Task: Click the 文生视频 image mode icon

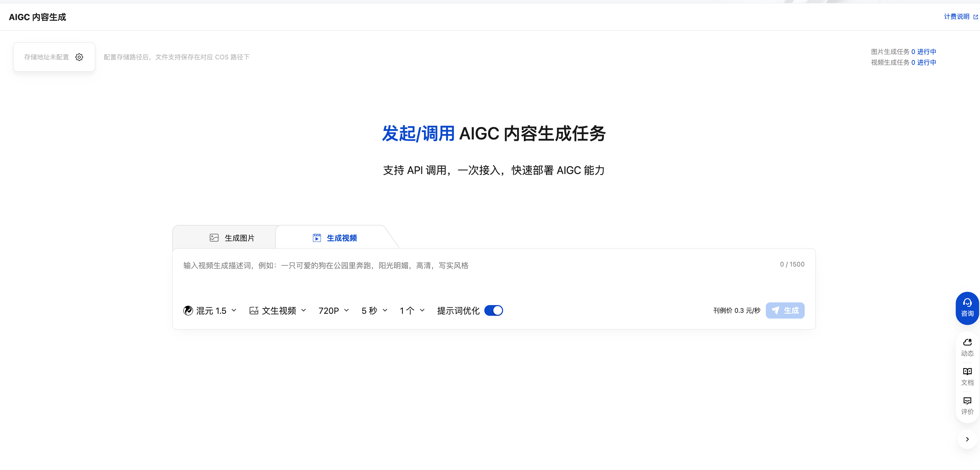Action: click(x=254, y=311)
